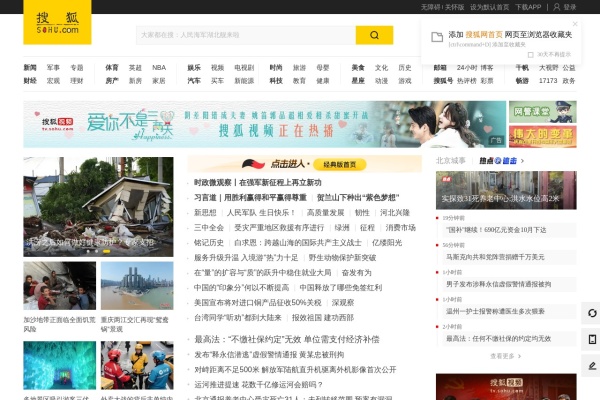This screenshot has height=400, width=600.
Task: Open Chongqing river confluence photo thumbnail
Action: (x=137, y=286)
